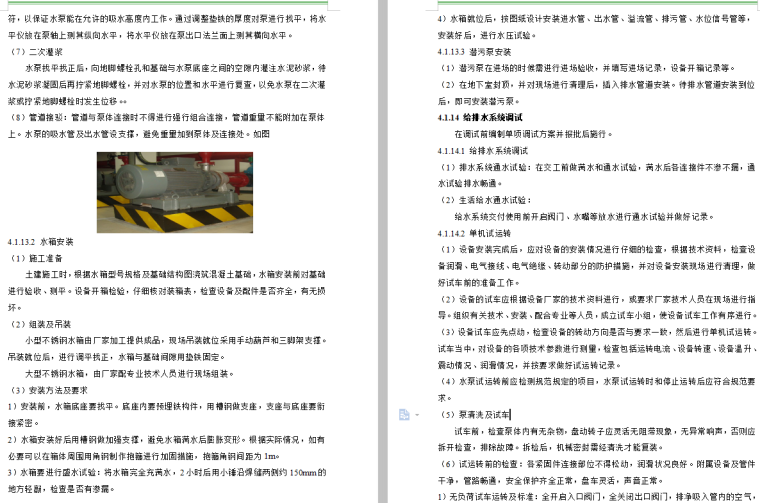The height and width of the screenshot is (503, 760).
Task: Click the floating paste options icon in margin
Action: 402,413
